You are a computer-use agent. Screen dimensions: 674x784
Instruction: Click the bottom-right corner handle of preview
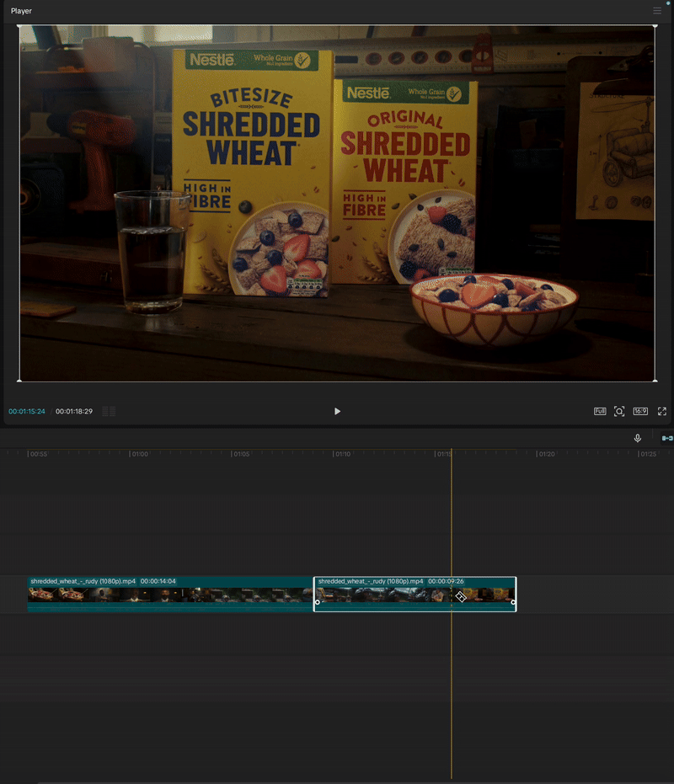(x=655, y=381)
